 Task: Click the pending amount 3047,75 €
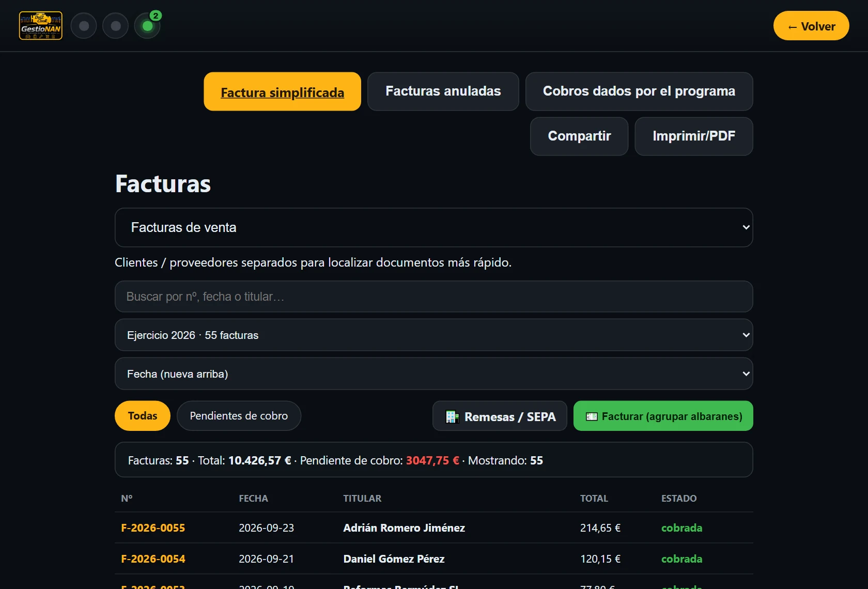tap(432, 460)
